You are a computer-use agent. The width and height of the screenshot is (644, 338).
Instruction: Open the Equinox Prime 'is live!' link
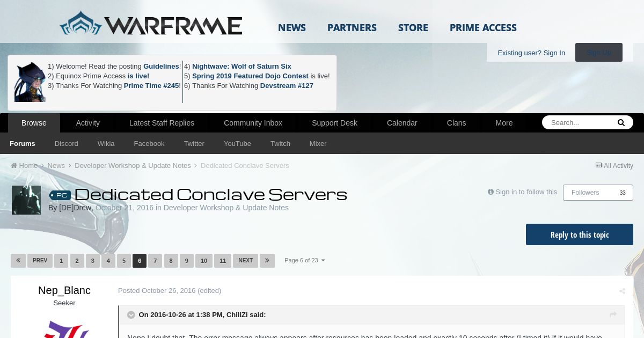(138, 76)
